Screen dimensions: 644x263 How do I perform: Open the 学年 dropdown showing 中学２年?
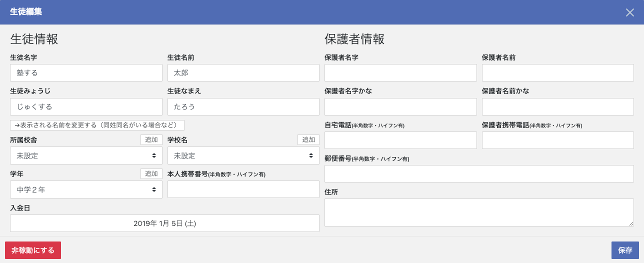point(86,189)
